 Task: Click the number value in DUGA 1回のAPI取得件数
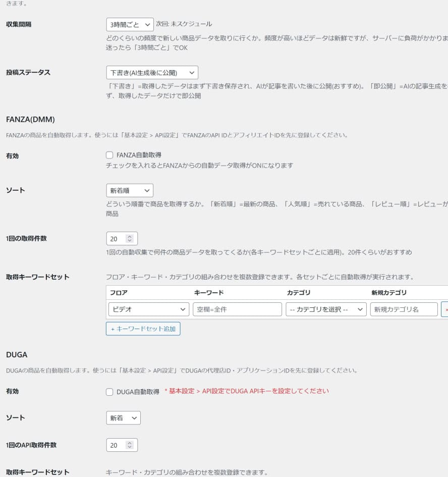click(115, 445)
